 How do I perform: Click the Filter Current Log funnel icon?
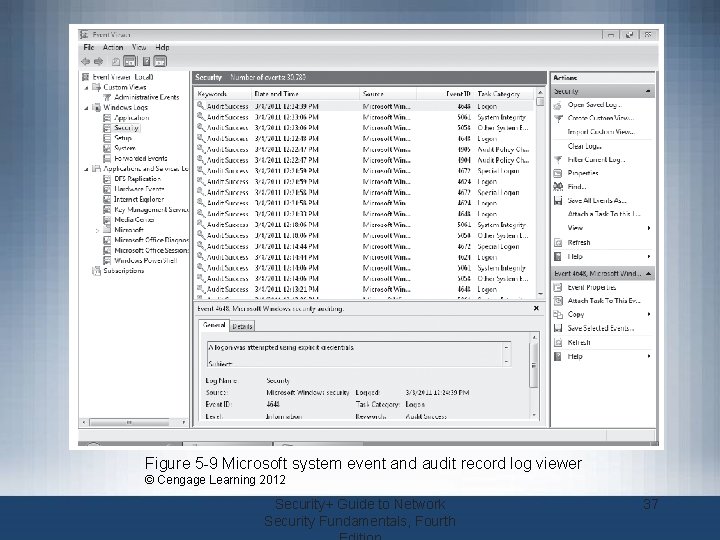(558, 159)
